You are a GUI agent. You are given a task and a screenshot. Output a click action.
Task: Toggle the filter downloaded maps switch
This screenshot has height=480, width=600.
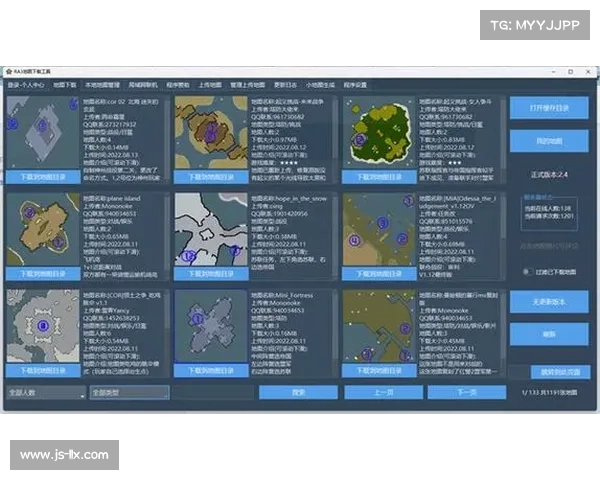click(528, 272)
